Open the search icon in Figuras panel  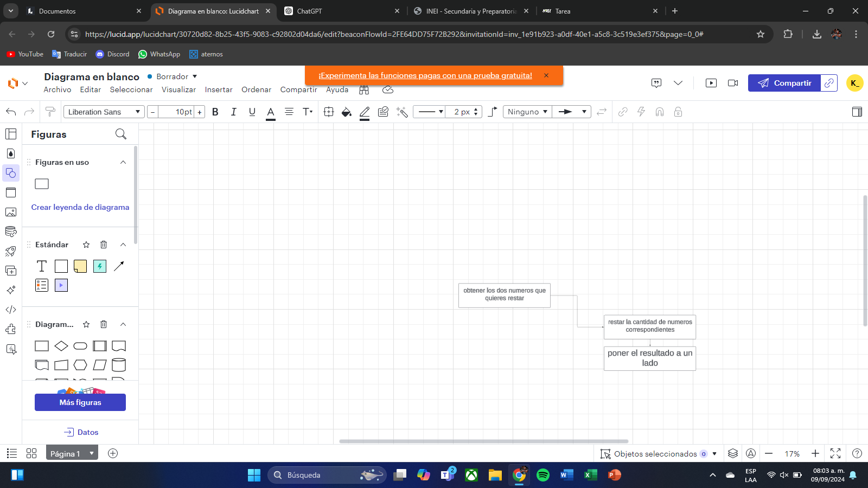(121, 134)
